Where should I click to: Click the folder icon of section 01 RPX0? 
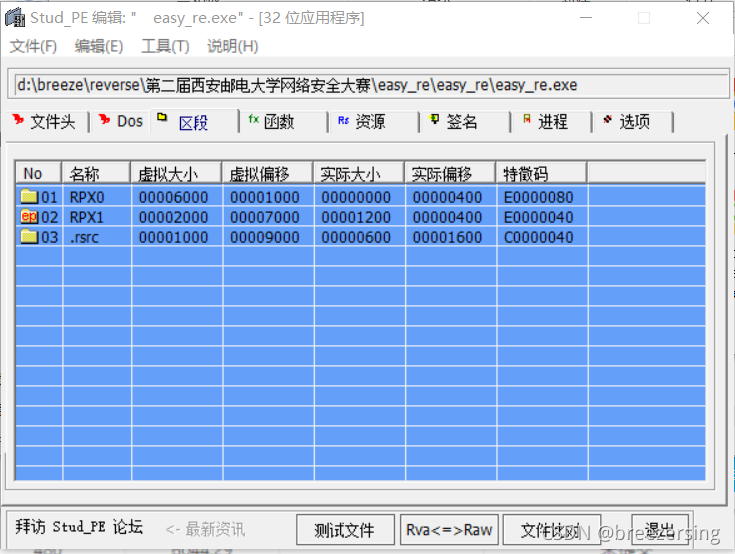point(29,196)
